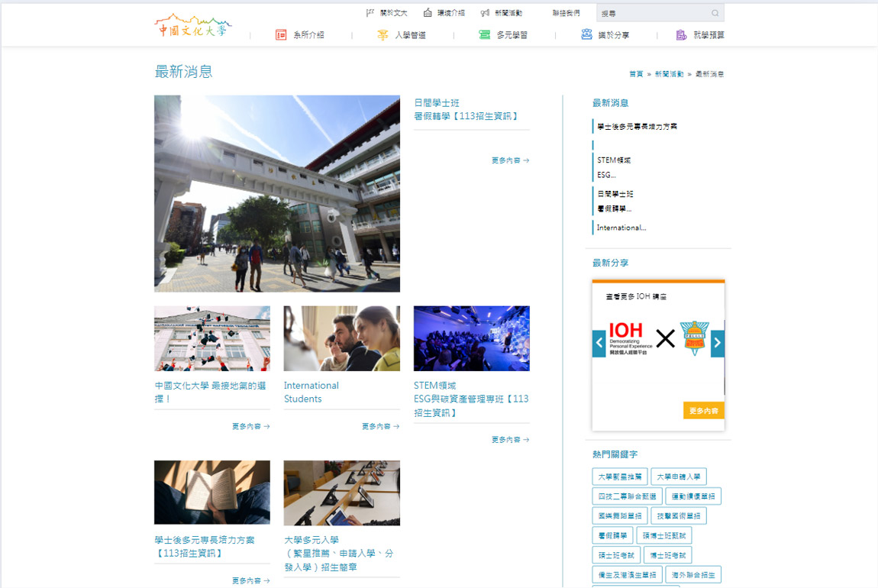Select the 大學申請入學 keyword tag
Image resolution: width=878 pixels, height=588 pixels.
pyautogui.click(x=678, y=477)
